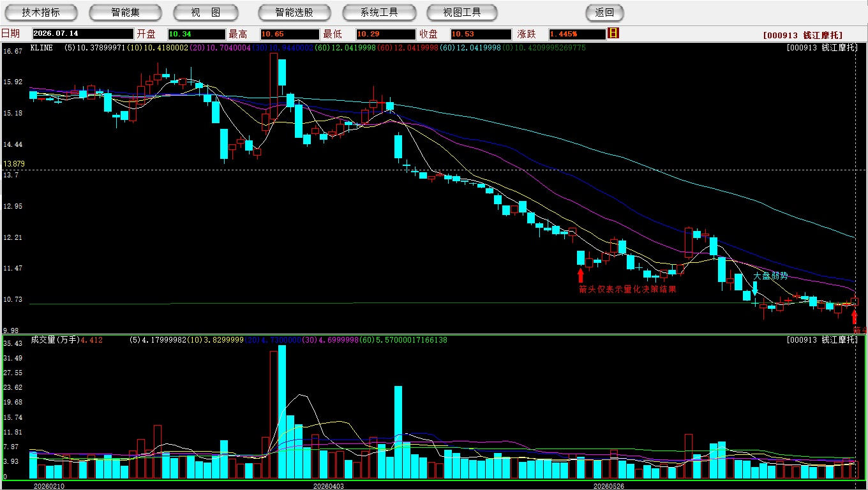Viewport: 868px width, 490px height.
Task: Open the 技术指标 menu button
Action: [41, 12]
